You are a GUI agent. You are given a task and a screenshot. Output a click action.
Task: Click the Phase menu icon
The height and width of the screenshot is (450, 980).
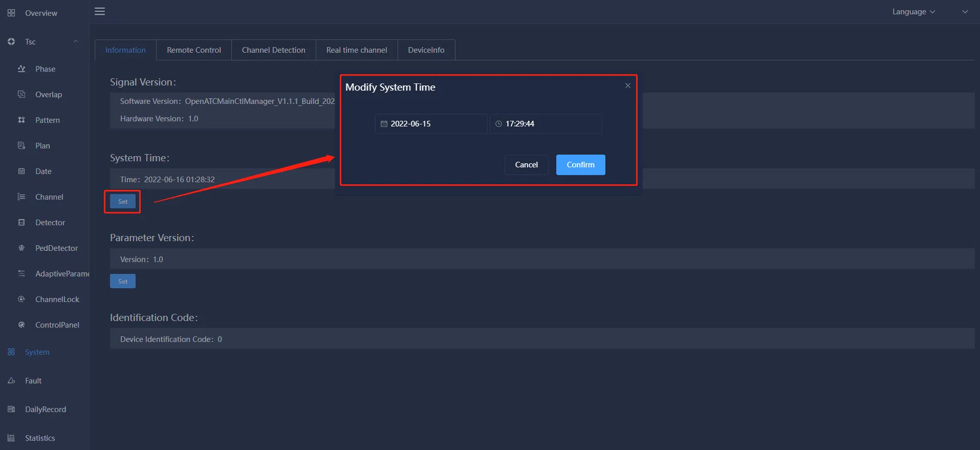21,69
